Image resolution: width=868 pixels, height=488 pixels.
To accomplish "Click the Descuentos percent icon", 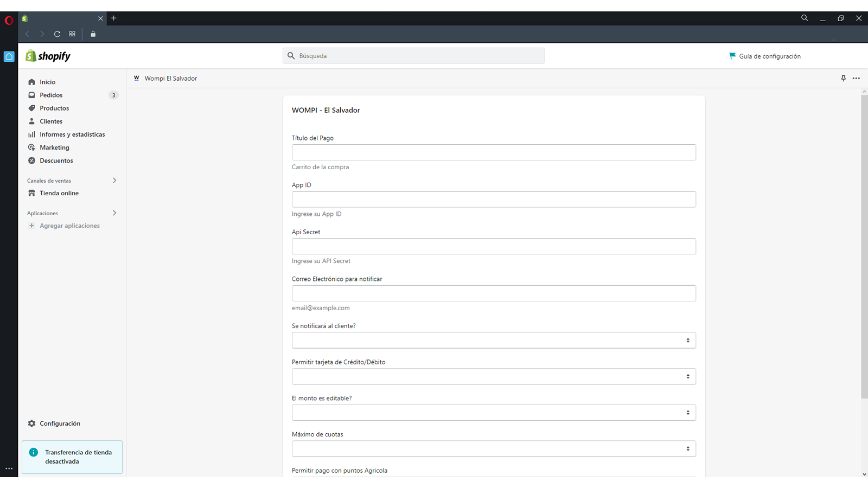I will coord(31,160).
